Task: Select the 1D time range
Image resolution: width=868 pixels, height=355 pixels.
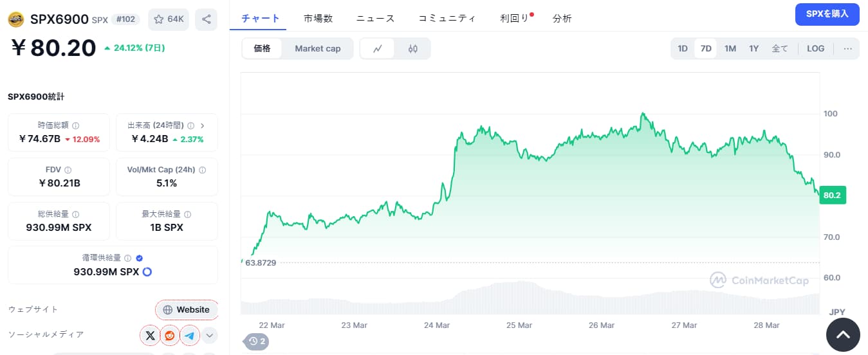Action: (x=683, y=49)
